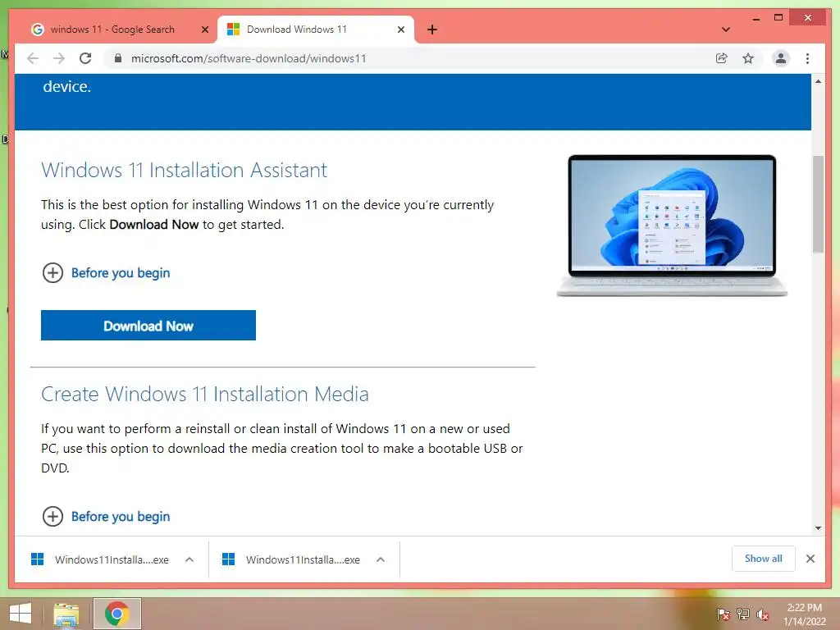Click the padlock site info icon
This screenshot has height=630, width=840.
click(x=118, y=58)
